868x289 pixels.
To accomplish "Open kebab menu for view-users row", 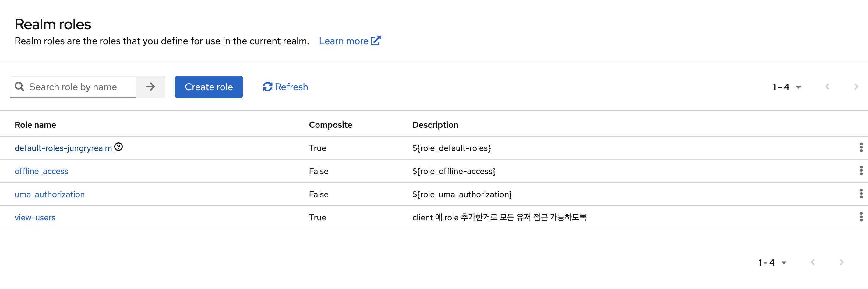I will pos(861,217).
